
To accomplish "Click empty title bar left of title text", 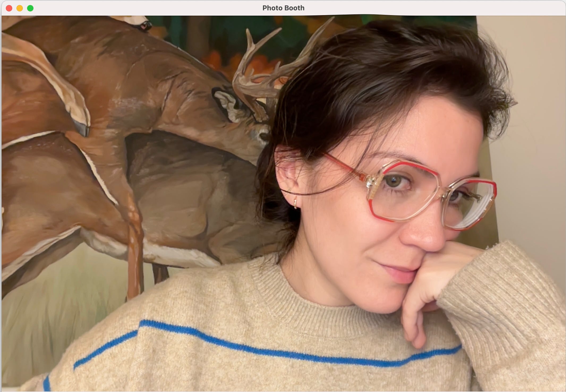I will click(146, 8).
